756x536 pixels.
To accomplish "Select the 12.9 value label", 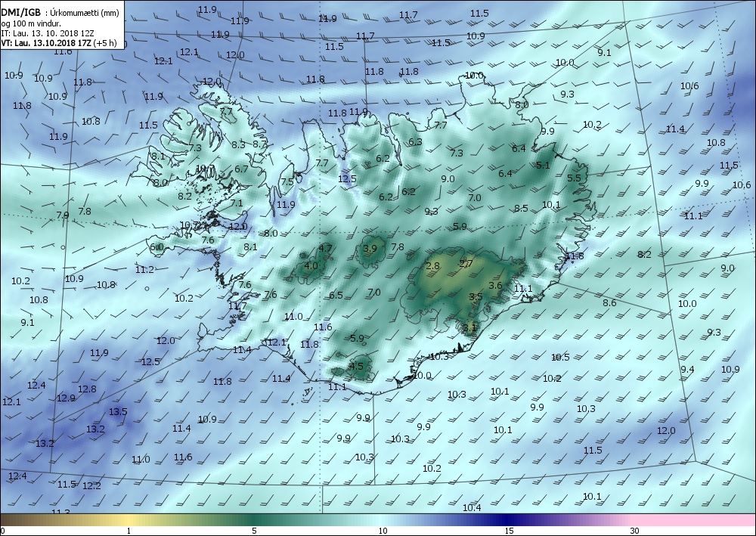I will pyautogui.click(x=66, y=398).
